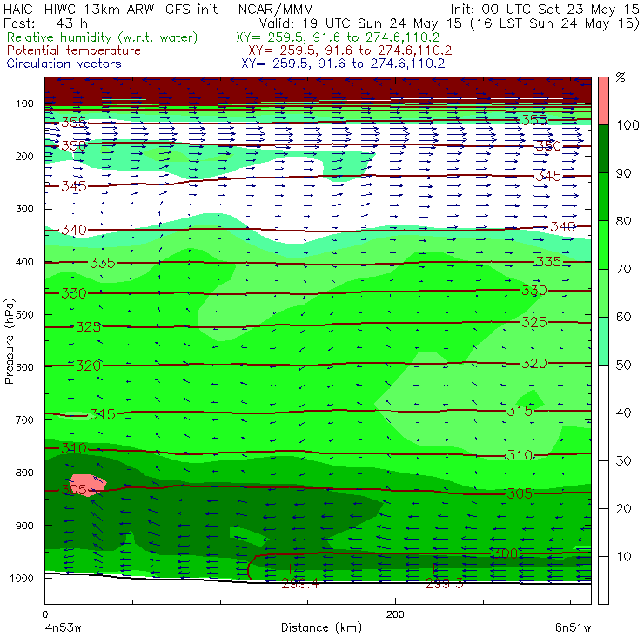
Task: Click the 800 pressure axis tick
Action: [x=24, y=473]
